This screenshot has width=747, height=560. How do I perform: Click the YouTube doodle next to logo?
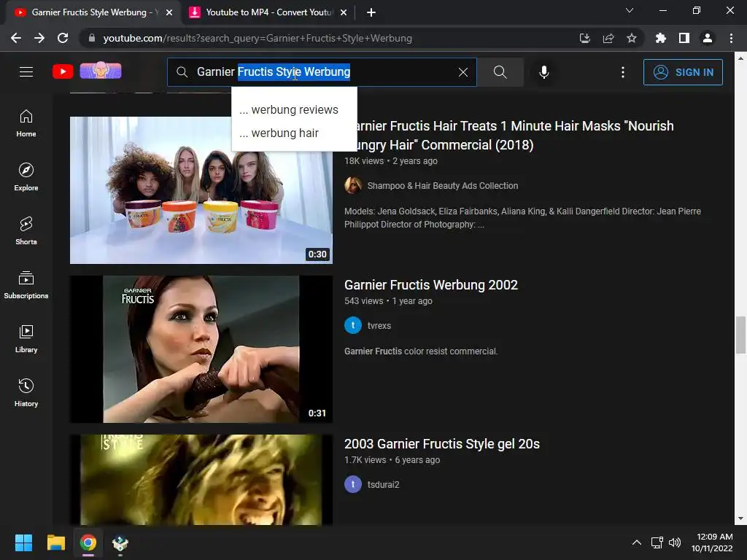coord(101,71)
